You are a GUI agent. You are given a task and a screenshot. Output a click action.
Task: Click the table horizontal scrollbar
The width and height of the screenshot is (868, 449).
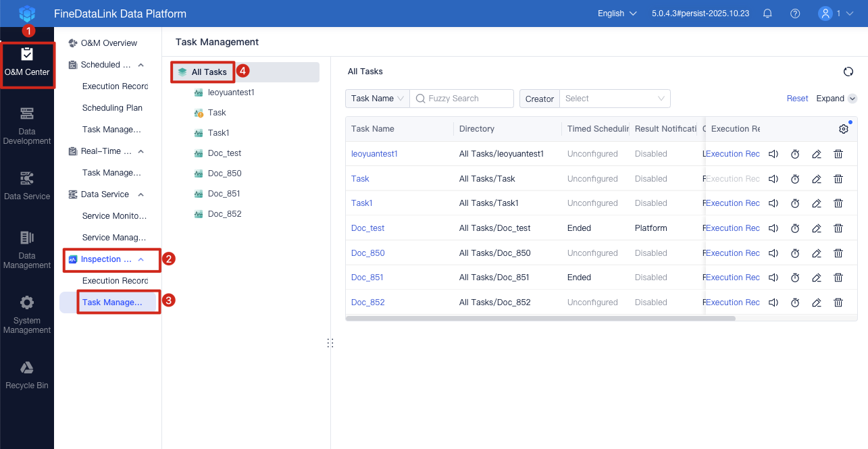click(x=540, y=318)
